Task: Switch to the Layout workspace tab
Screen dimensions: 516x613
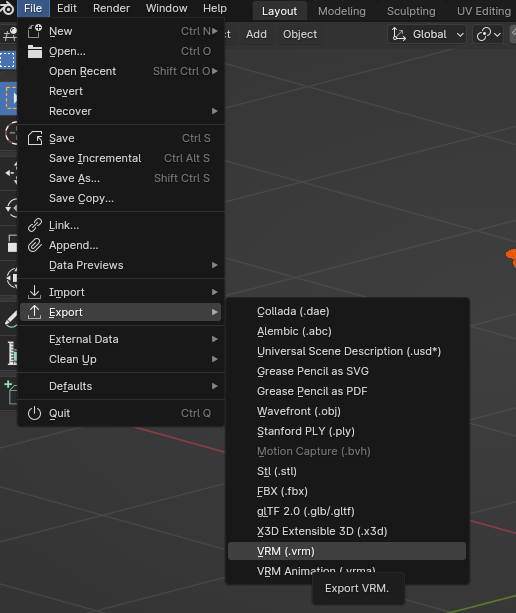Action: click(x=280, y=11)
